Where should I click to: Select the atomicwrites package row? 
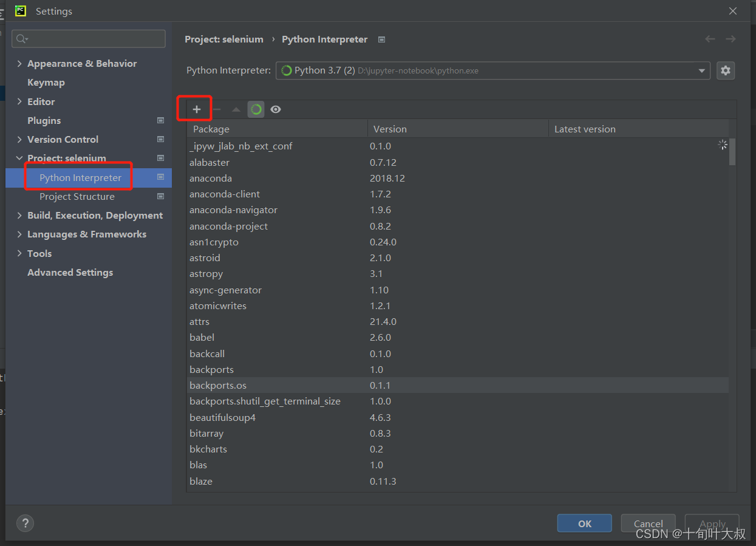458,305
